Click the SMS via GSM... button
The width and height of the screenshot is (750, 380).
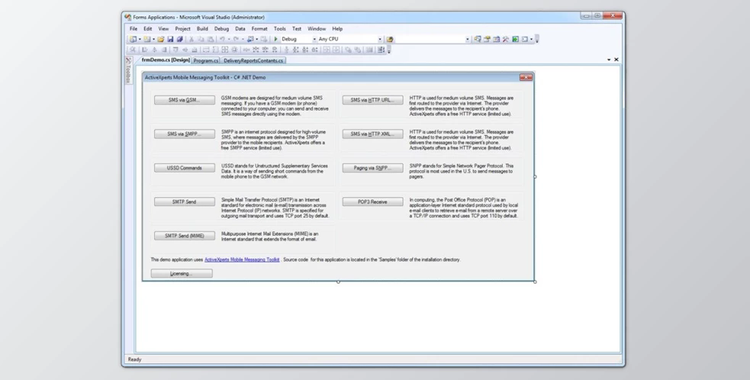(184, 100)
